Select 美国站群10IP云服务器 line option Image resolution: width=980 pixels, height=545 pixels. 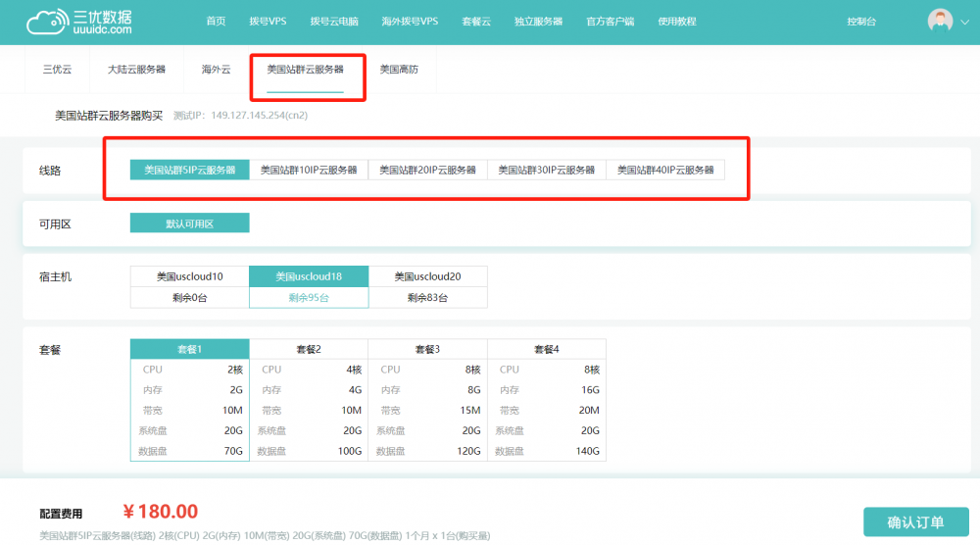pos(309,170)
